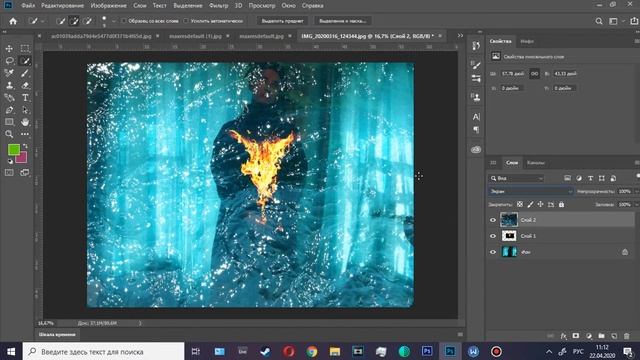Open the Brush settings panel icon
Viewport: 640px width, 360px height.
point(476,65)
